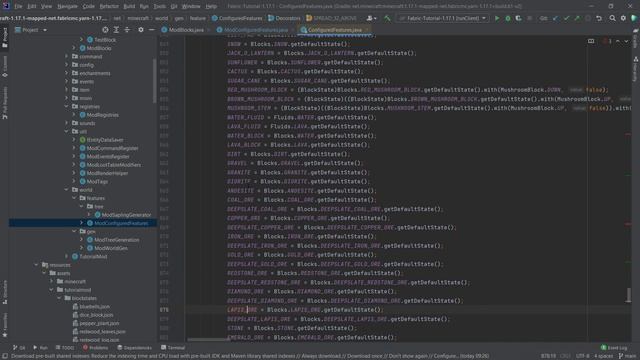Open Dependencies tool window

click(134, 348)
